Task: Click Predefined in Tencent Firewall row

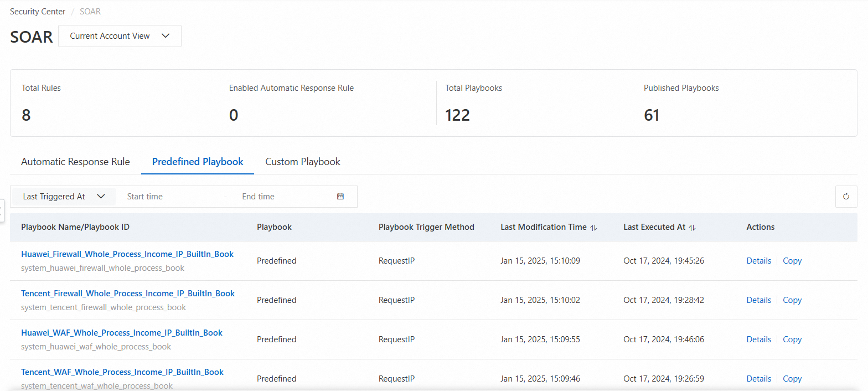Action: [276, 300]
